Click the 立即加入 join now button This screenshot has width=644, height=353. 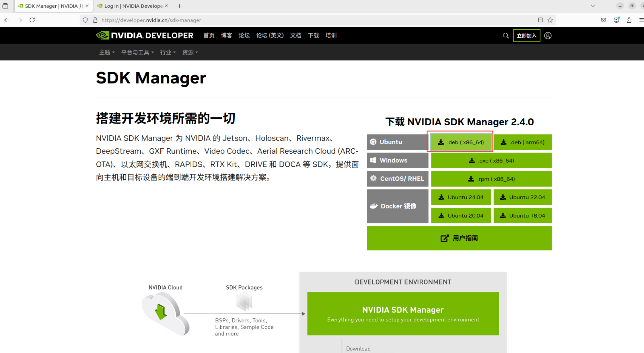[x=526, y=36]
